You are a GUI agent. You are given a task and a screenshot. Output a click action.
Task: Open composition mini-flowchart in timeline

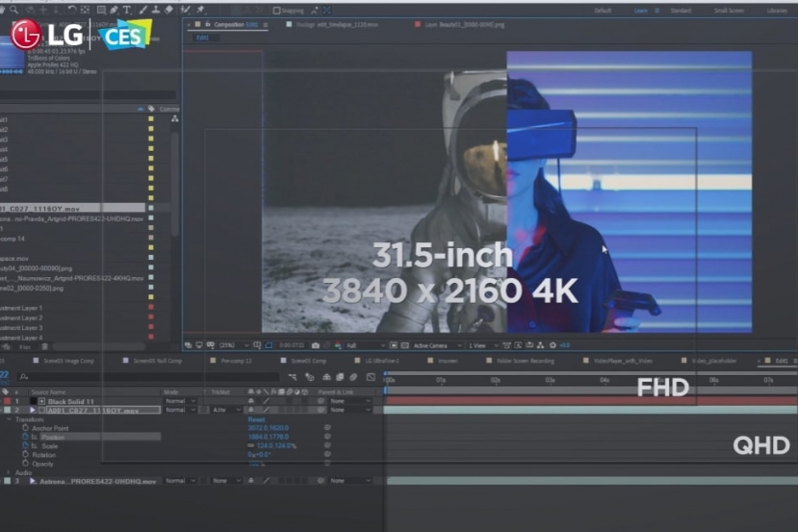(292, 377)
